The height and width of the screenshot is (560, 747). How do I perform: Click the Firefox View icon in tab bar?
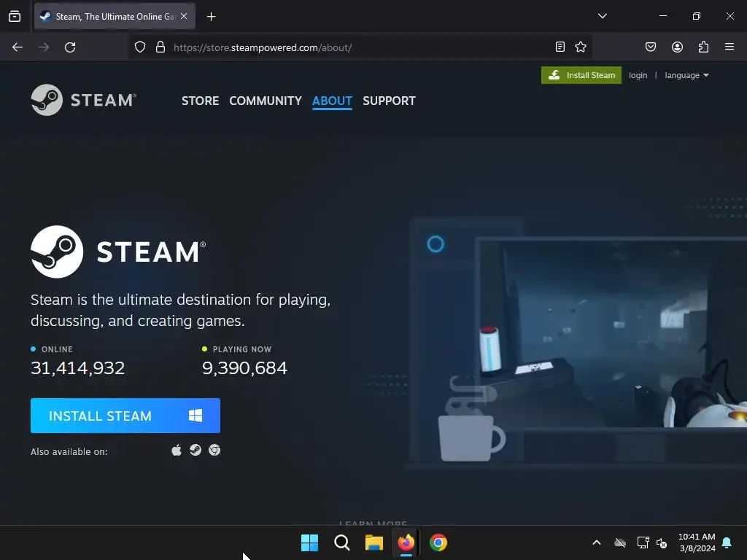(15, 16)
